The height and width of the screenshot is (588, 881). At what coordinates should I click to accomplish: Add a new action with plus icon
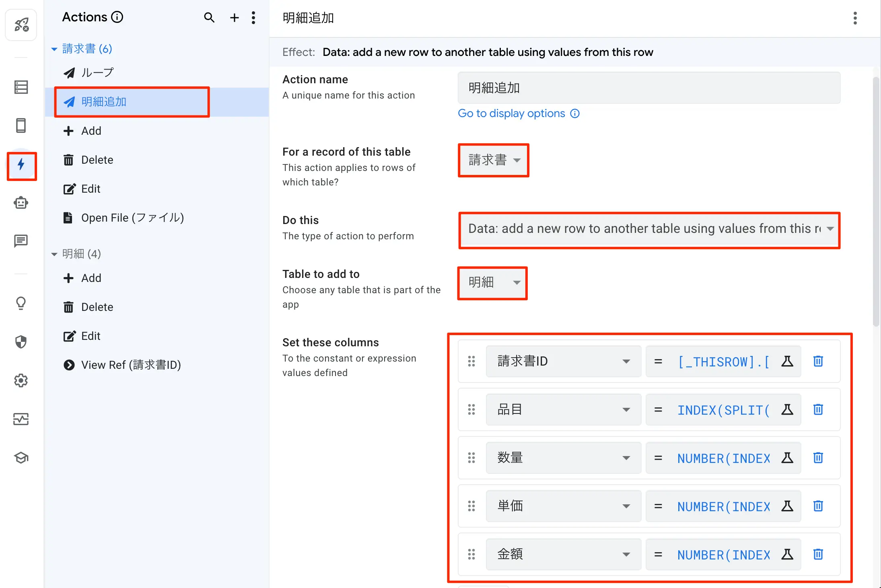[x=234, y=17]
